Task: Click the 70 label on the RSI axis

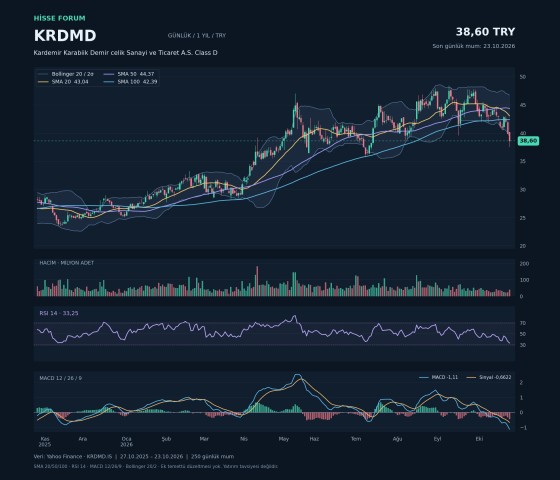Action: point(523,323)
